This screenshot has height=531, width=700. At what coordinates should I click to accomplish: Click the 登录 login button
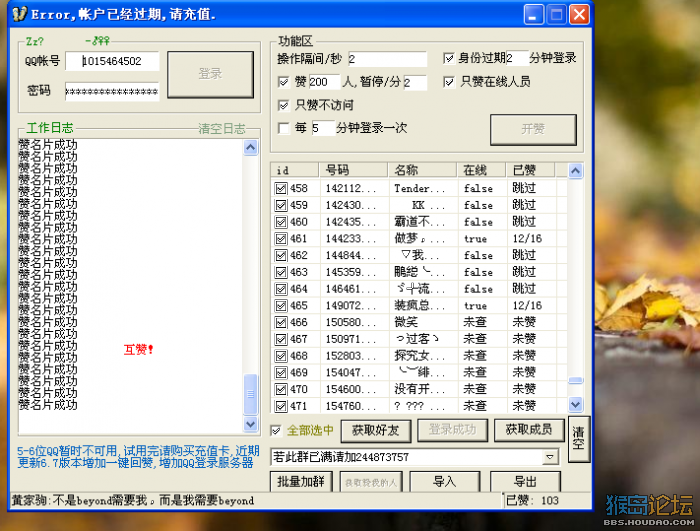click(210, 74)
